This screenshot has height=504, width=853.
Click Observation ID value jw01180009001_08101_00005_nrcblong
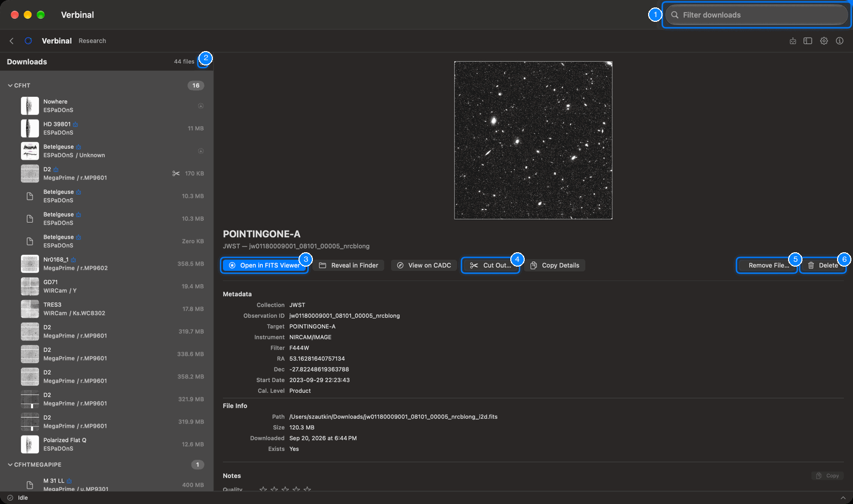click(344, 316)
